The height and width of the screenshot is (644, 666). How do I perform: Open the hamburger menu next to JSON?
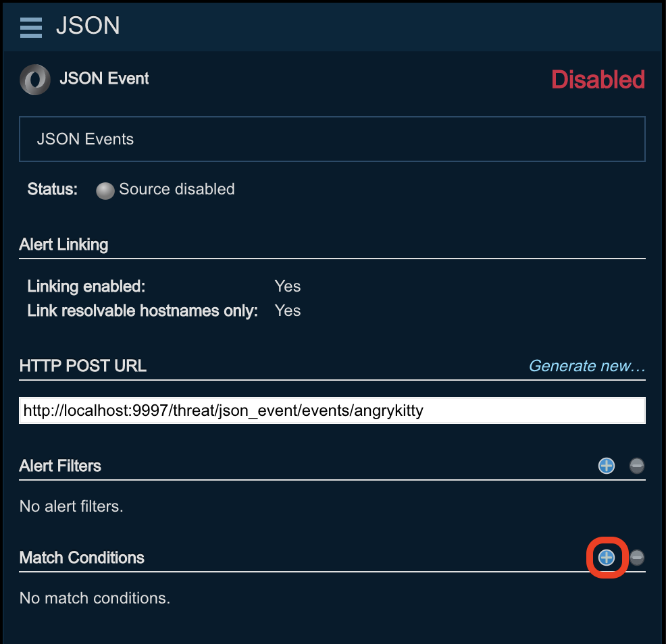point(31,27)
